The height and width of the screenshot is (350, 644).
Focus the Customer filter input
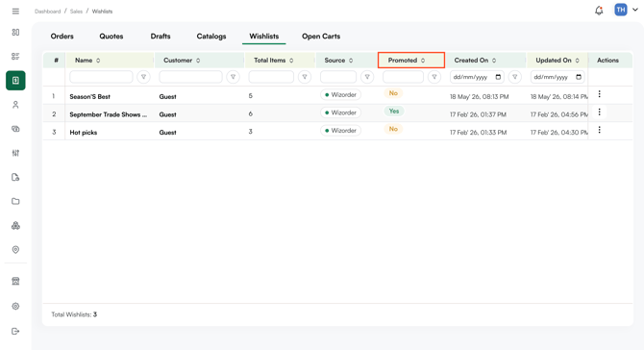point(190,77)
